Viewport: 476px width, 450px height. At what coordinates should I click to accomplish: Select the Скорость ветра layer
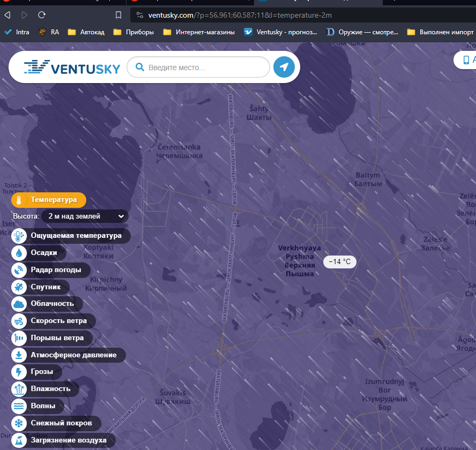tap(54, 321)
